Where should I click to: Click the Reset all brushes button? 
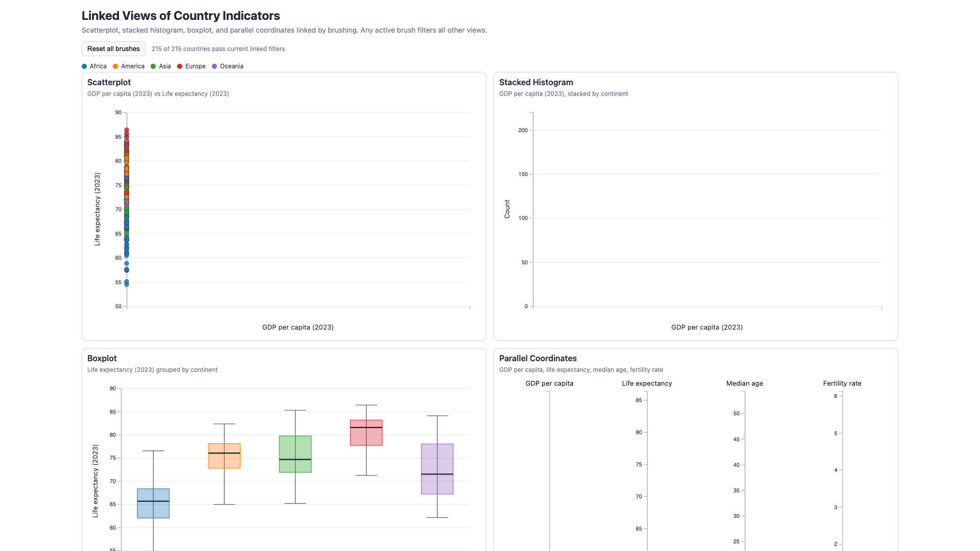[113, 49]
